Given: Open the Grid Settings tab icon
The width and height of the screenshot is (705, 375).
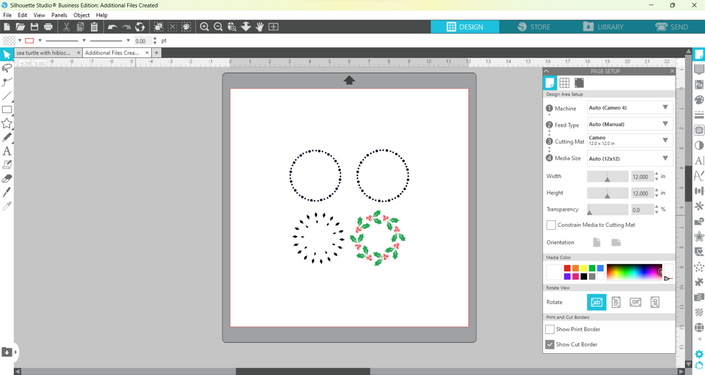Looking at the screenshot, I should click(564, 83).
